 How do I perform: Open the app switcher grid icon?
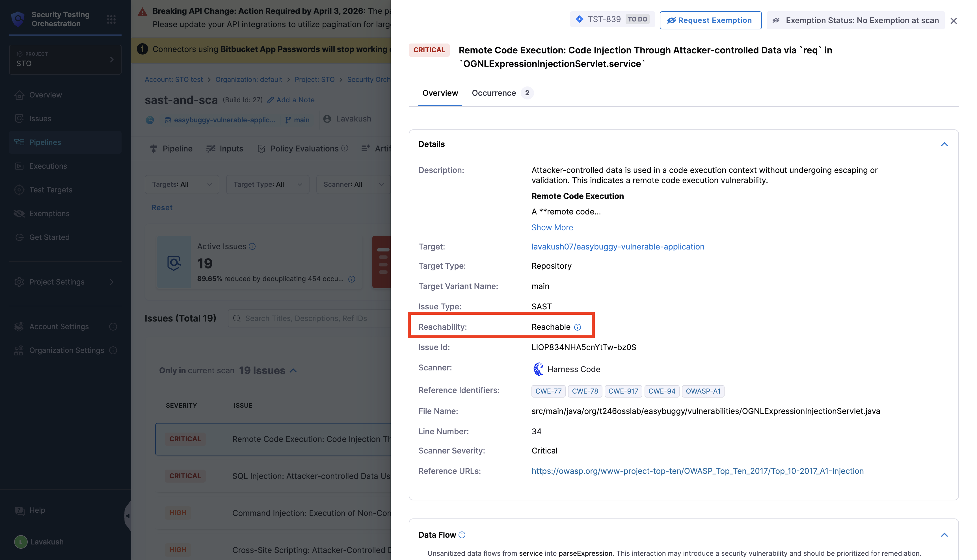tap(111, 19)
